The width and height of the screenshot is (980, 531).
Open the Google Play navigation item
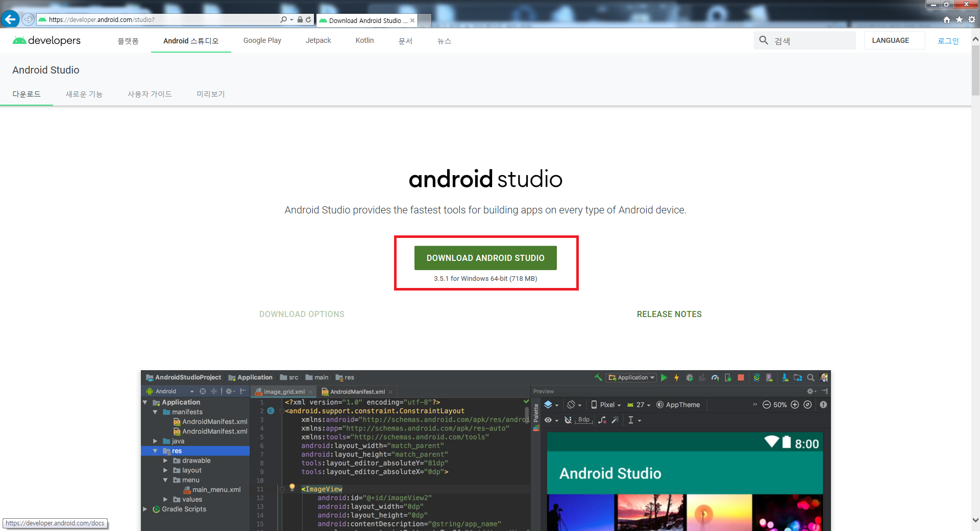pyautogui.click(x=262, y=40)
